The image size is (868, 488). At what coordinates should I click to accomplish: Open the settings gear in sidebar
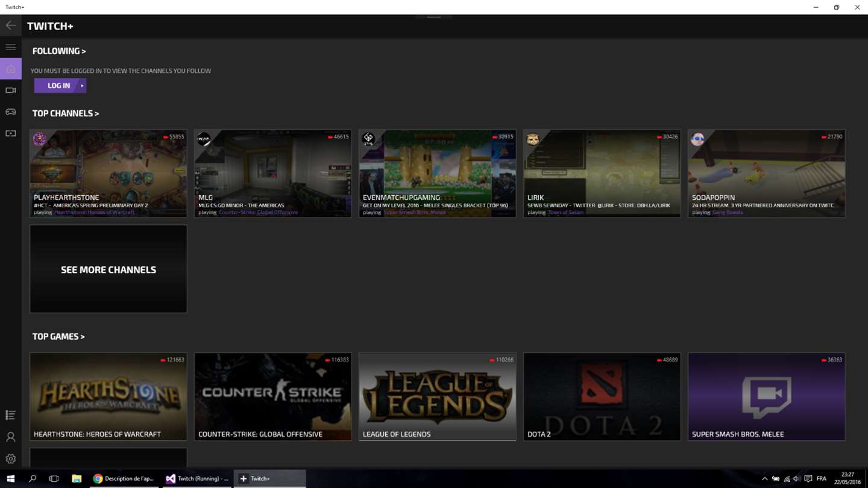point(10,458)
